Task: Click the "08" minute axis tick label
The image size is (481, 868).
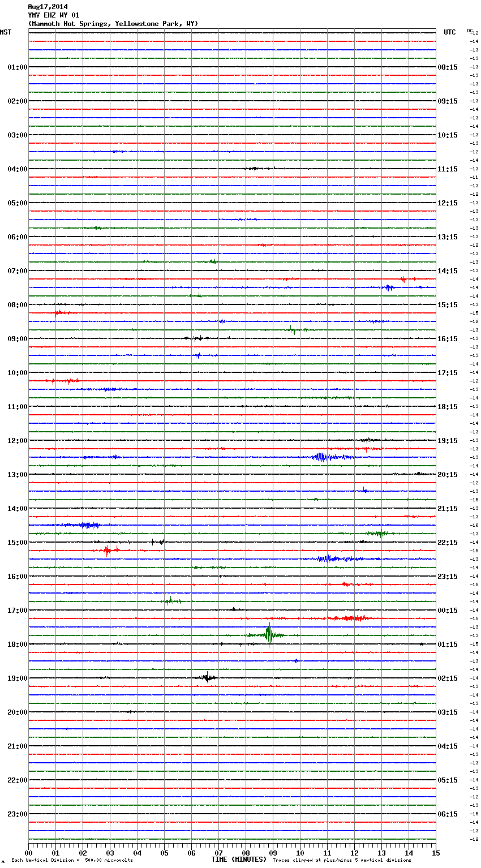Action: tap(246, 853)
